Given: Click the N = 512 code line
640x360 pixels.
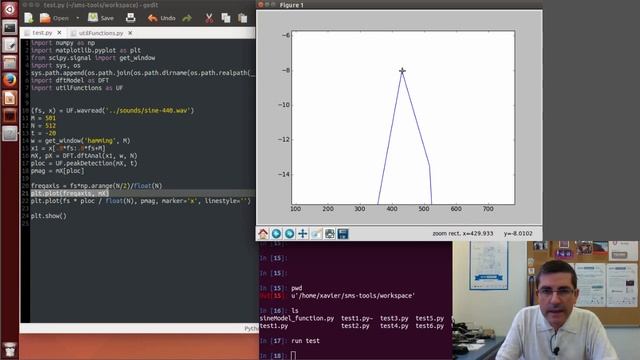Looking at the screenshot, I should point(43,126).
